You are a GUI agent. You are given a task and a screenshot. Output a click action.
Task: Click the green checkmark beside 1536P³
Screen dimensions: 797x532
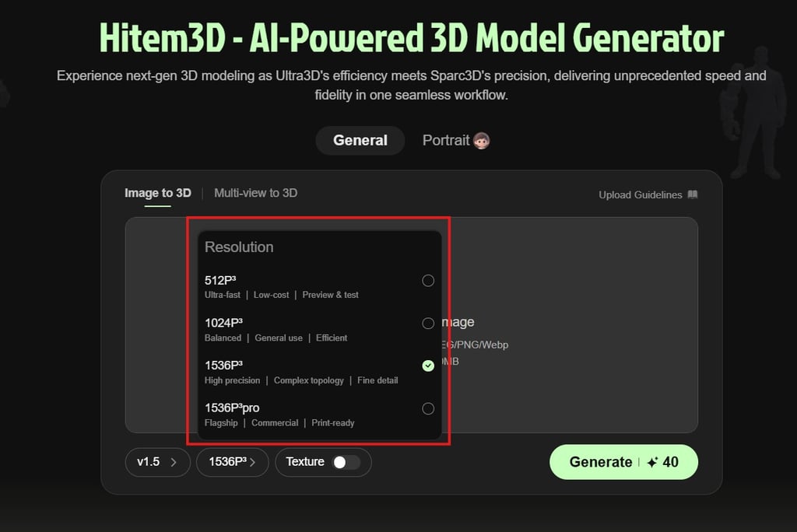(x=428, y=366)
